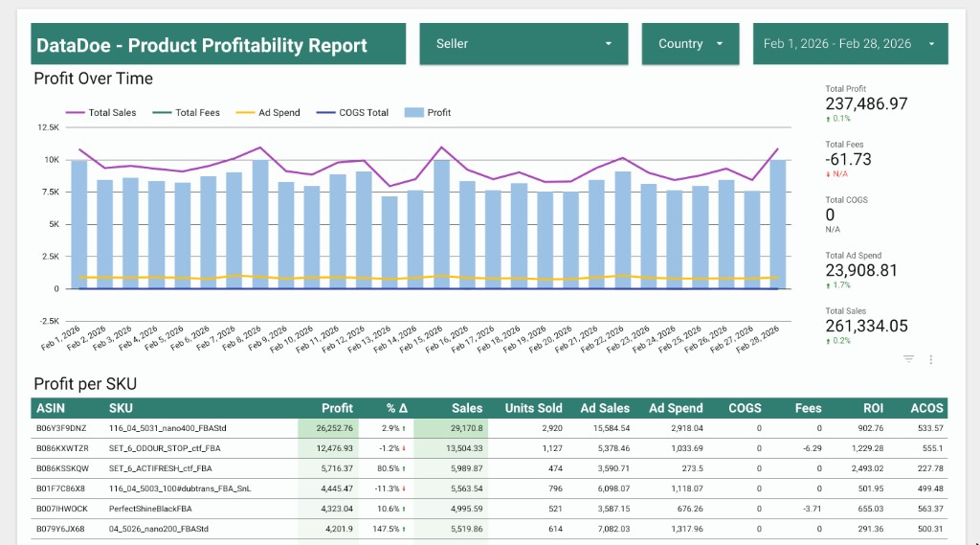Sort table by Fees column header
The image size is (980, 545).
808,408
